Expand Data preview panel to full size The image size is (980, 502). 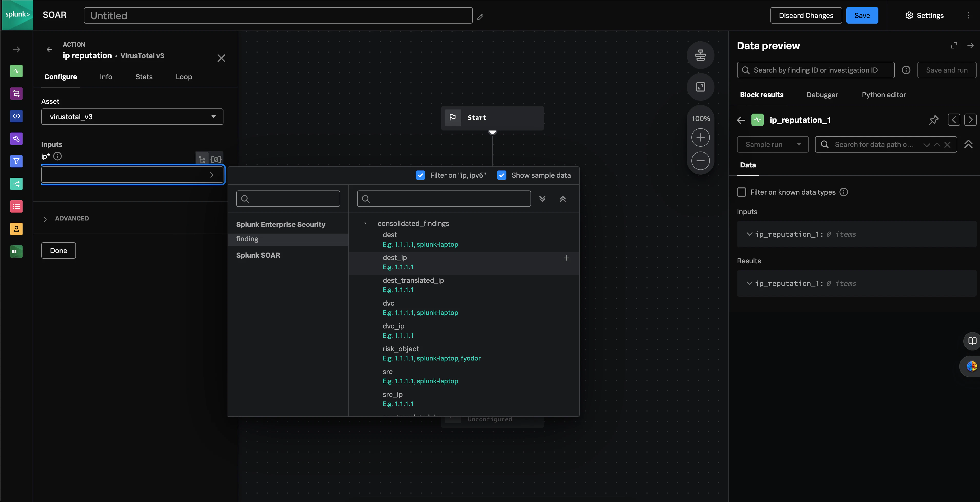click(x=954, y=46)
